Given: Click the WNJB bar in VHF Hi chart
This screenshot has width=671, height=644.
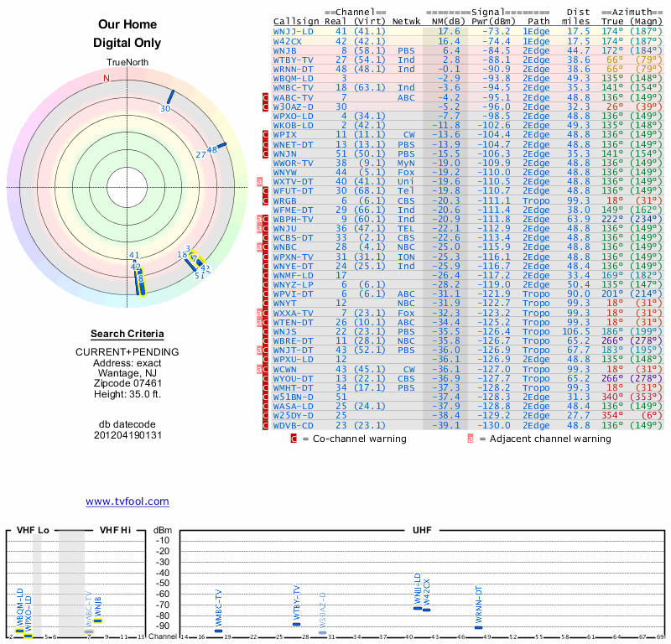Looking at the screenshot, I should (x=98, y=621).
